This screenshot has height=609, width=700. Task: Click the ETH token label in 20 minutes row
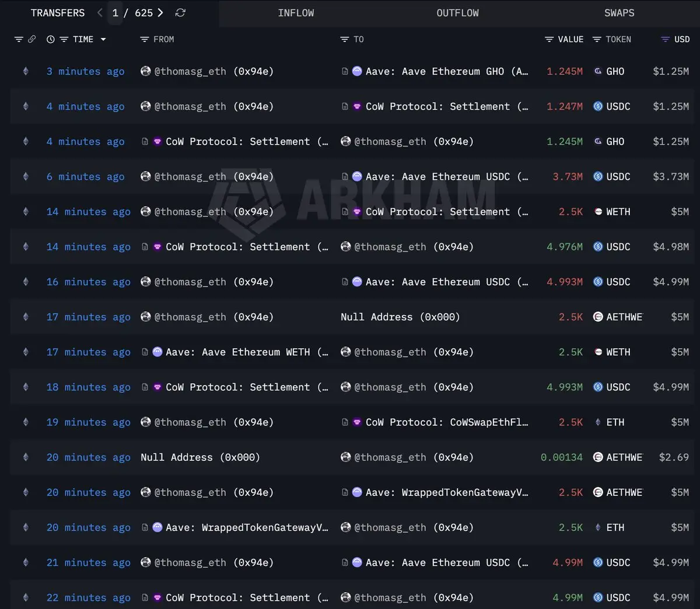615,527
